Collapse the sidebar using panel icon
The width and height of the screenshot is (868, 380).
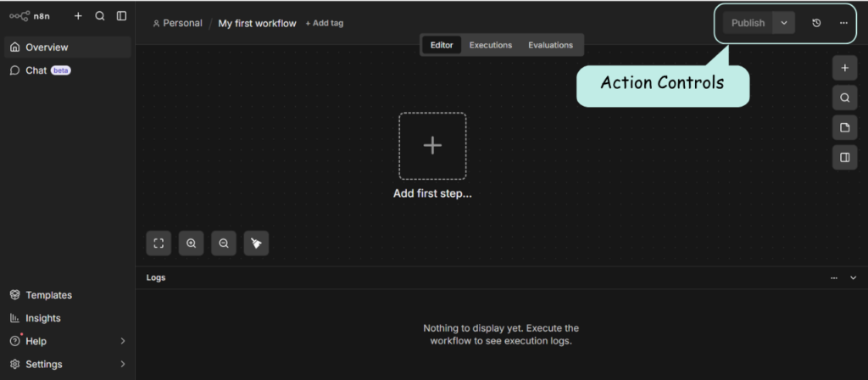(122, 16)
